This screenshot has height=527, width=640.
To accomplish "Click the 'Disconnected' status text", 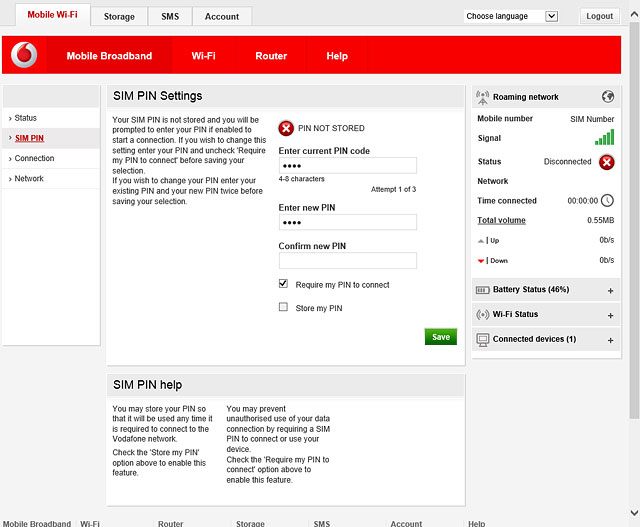I will tap(567, 162).
